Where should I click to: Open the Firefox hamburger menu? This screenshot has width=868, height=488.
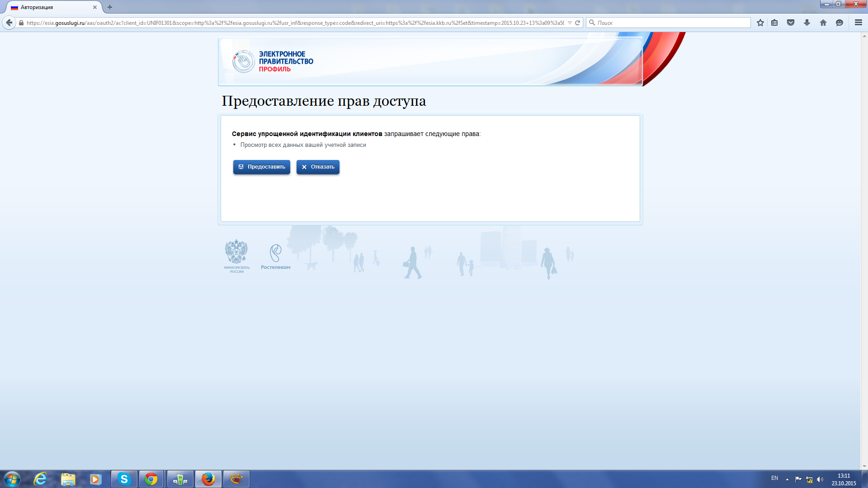859,23
